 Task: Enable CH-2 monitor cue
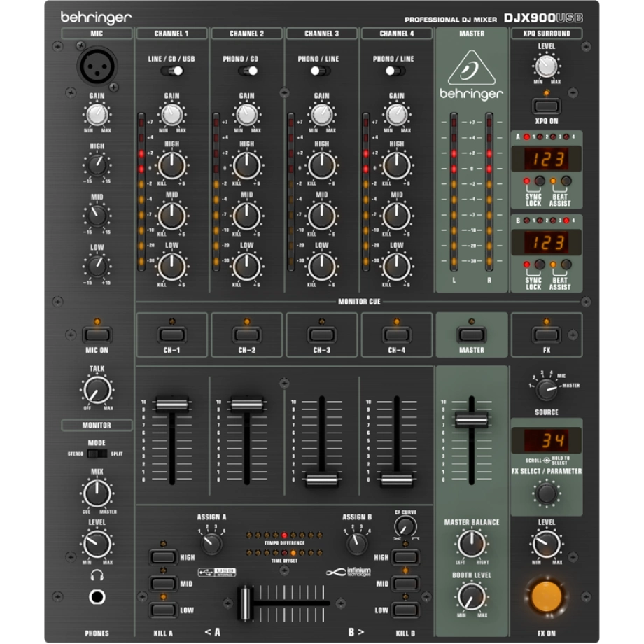coord(246,335)
